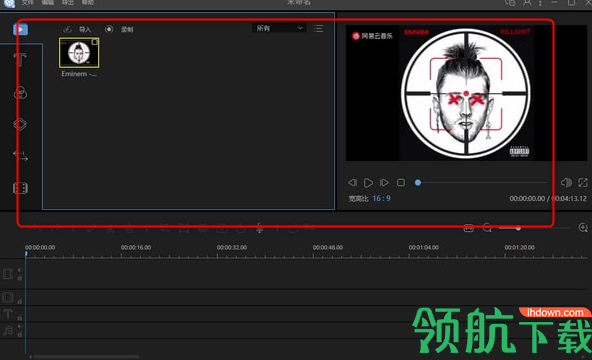Viewport: 592px width, 360px height.
Task: Stop the preview playback
Action: pos(401,183)
